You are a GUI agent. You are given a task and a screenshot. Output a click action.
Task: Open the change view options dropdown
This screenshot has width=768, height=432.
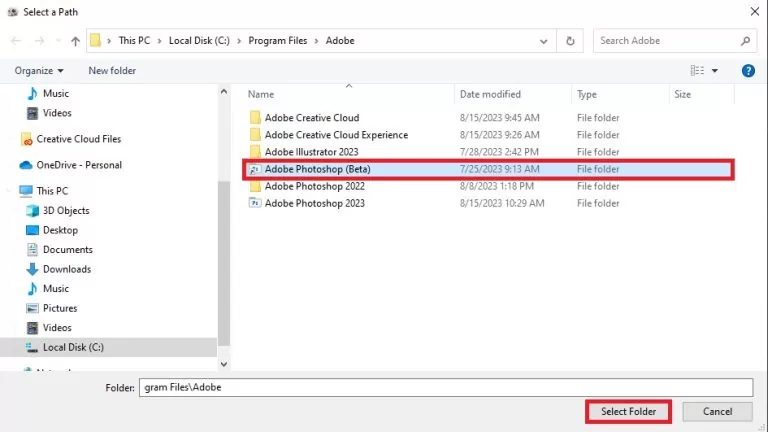click(715, 71)
